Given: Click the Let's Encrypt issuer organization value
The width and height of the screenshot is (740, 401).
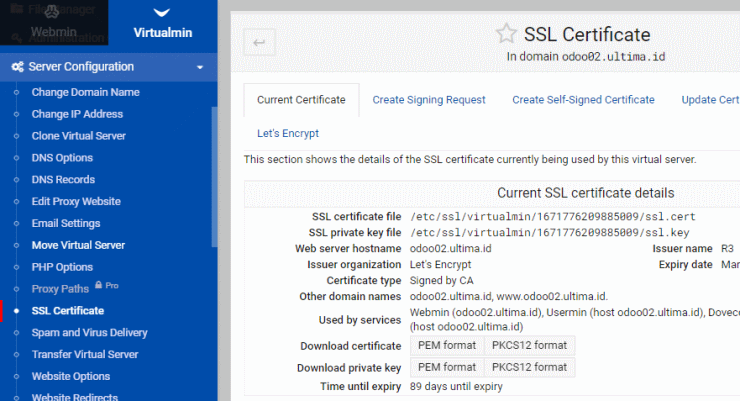Looking at the screenshot, I should [x=440, y=265].
